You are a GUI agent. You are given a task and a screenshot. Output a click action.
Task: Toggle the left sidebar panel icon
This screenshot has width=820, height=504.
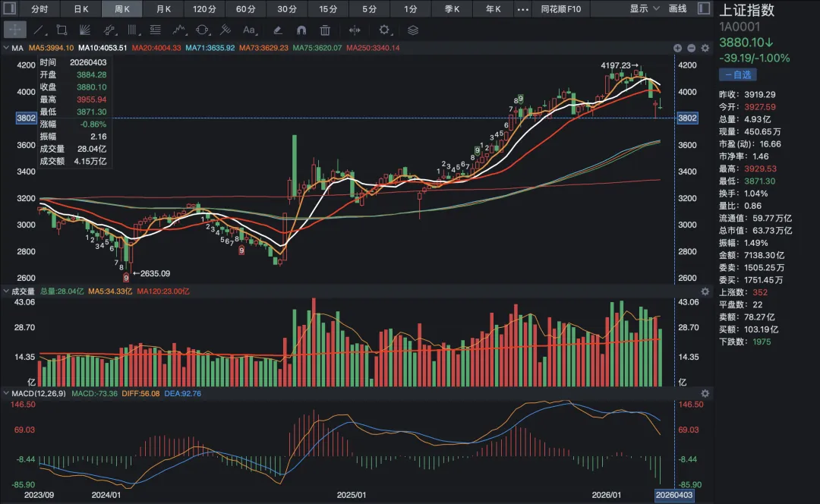click(x=9, y=8)
